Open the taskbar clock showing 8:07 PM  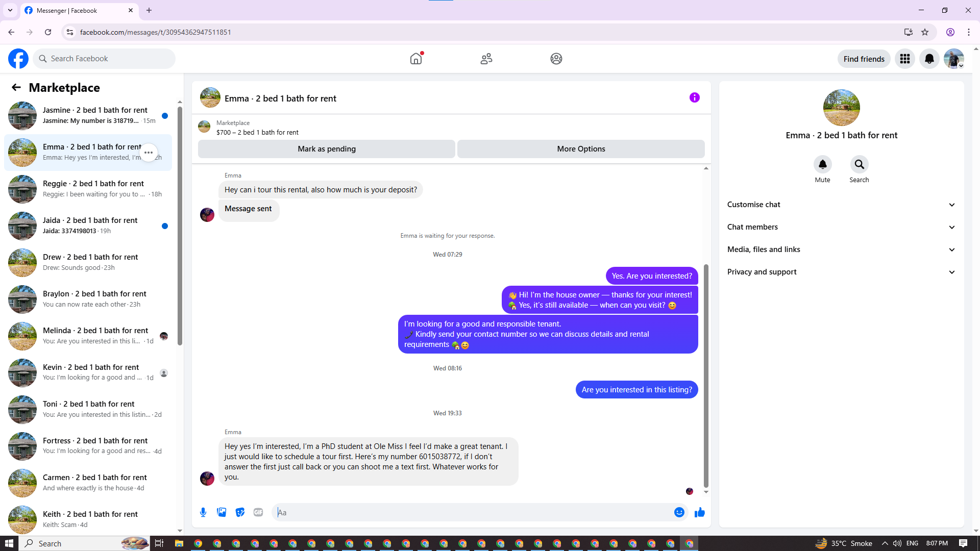coord(937,543)
